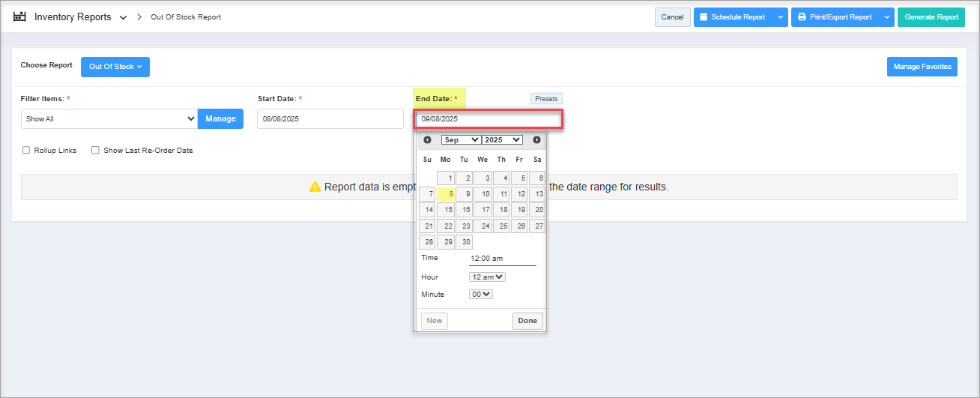Screen dimensions: 980x398
Task: Check Show Last Re-Order Date
Action: pyautogui.click(x=95, y=150)
